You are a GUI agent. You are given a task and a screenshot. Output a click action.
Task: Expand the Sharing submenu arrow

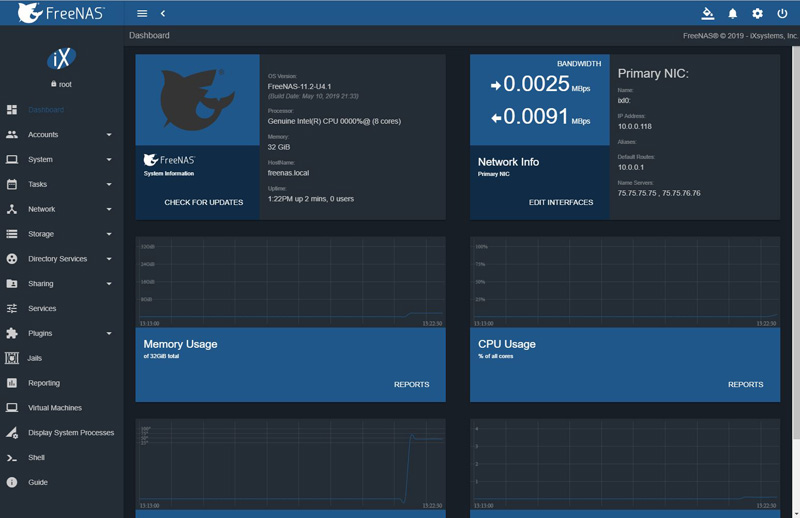(109, 284)
